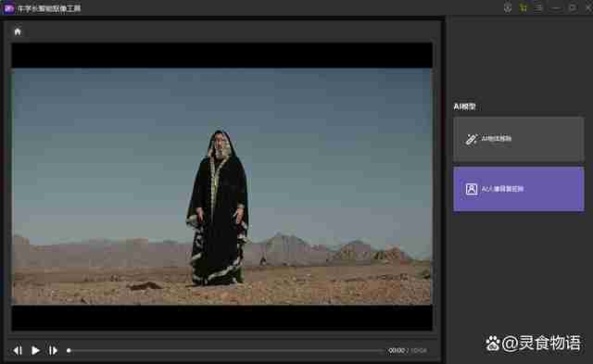Open the hamburger menu in title bar
Screen dimensions: 593x364
(537, 8)
